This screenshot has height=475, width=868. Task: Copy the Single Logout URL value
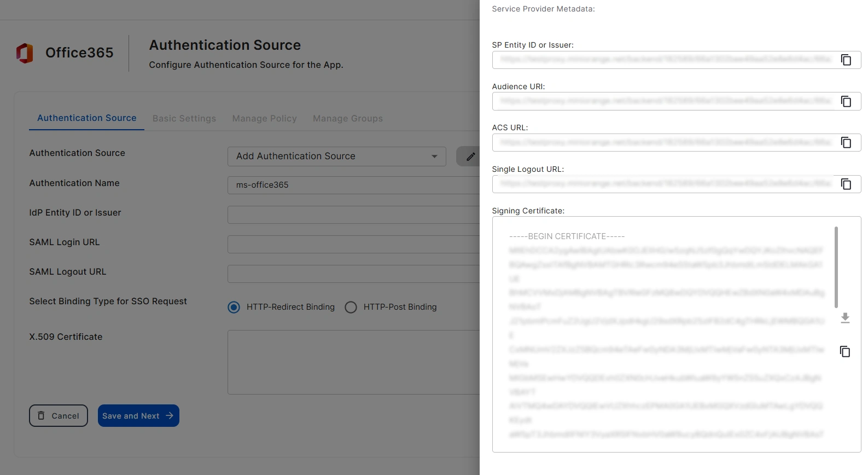click(x=846, y=184)
